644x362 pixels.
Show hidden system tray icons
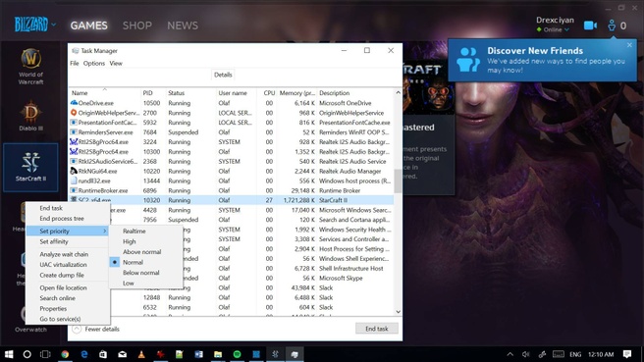[x=510, y=354]
